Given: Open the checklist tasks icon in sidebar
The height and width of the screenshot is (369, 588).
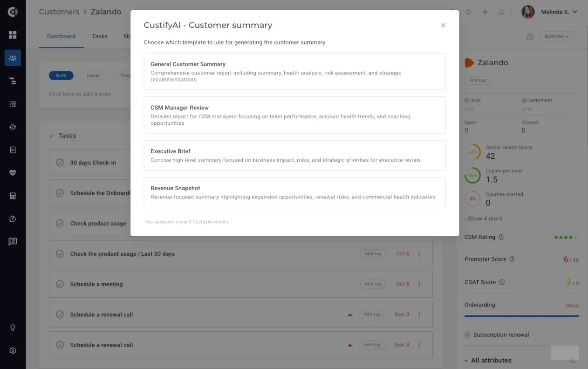Looking at the screenshot, I should 13,104.
